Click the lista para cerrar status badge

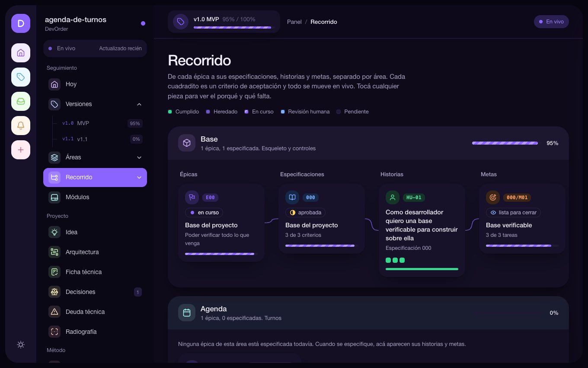(513, 213)
